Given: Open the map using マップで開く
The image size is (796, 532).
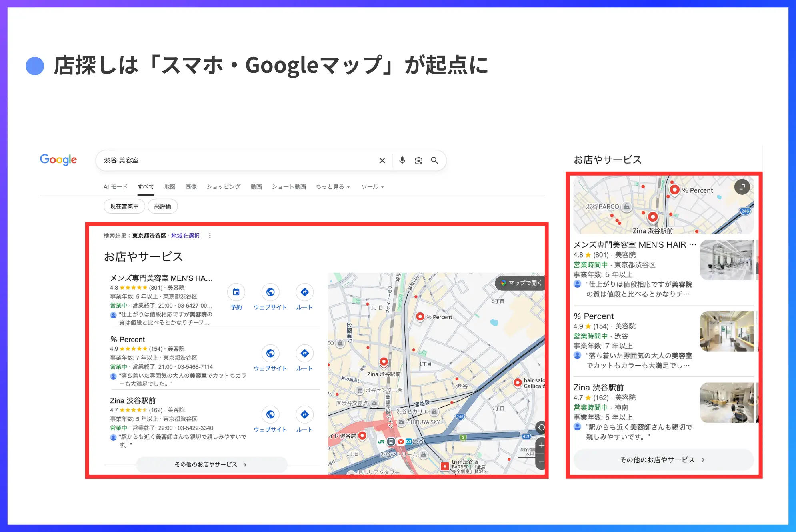Looking at the screenshot, I should (520, 283).
